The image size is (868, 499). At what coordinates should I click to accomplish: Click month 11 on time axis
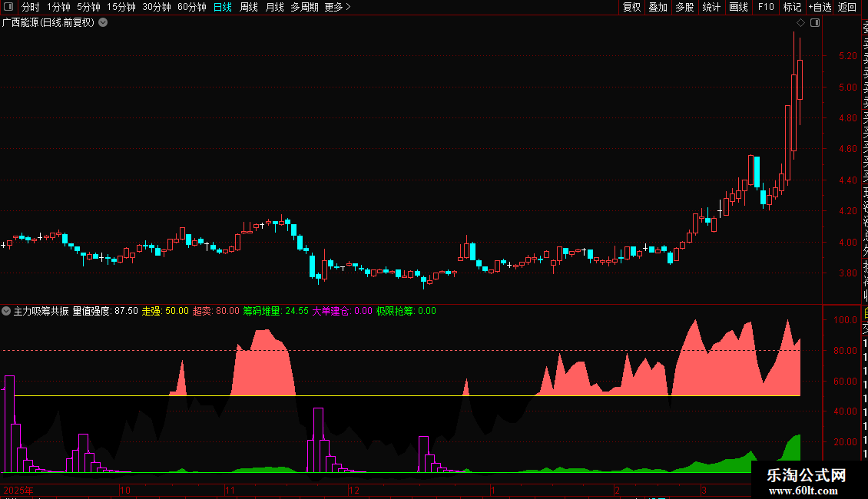(230, 490)
